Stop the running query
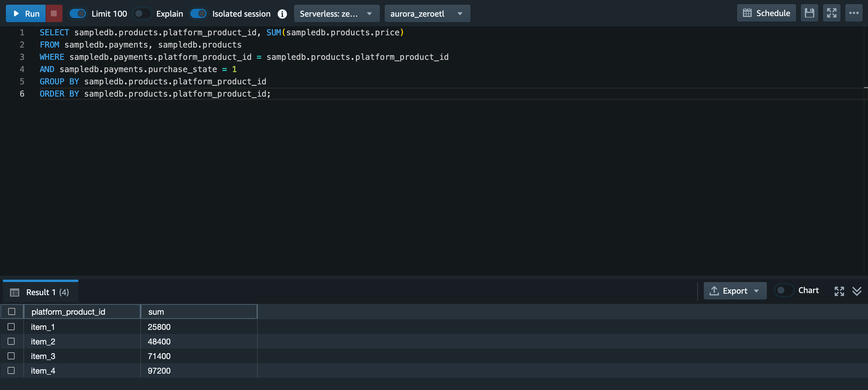This screenshot has width=868, height=390. pos(54,13)
